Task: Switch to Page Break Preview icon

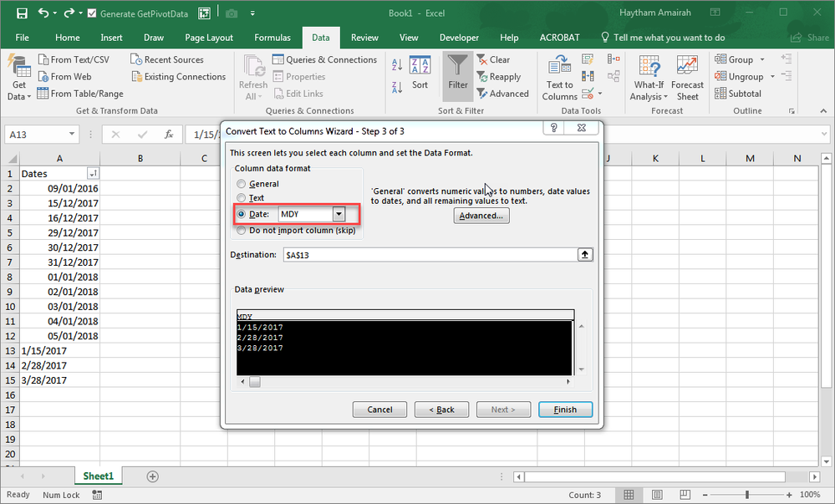Action: 685,495
